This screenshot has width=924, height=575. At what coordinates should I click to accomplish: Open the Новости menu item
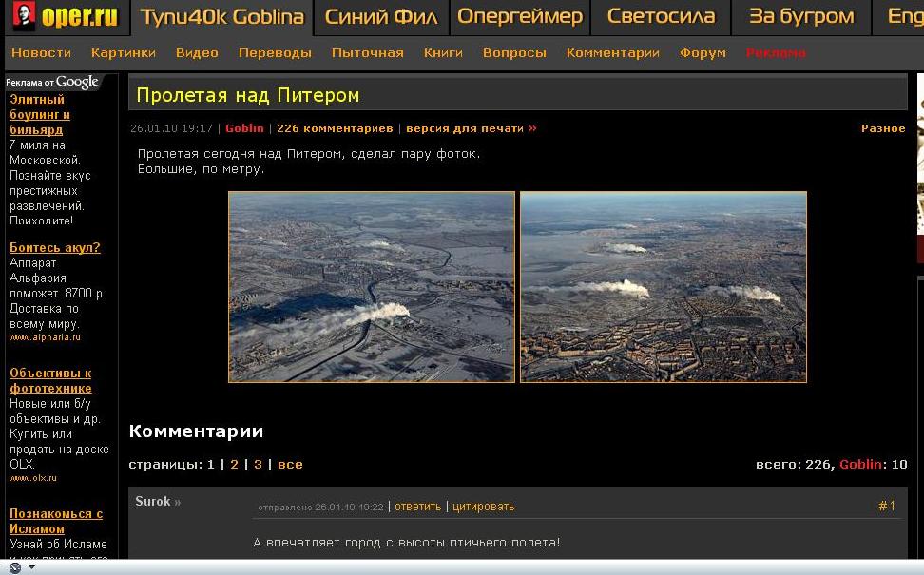coord(41,53)
